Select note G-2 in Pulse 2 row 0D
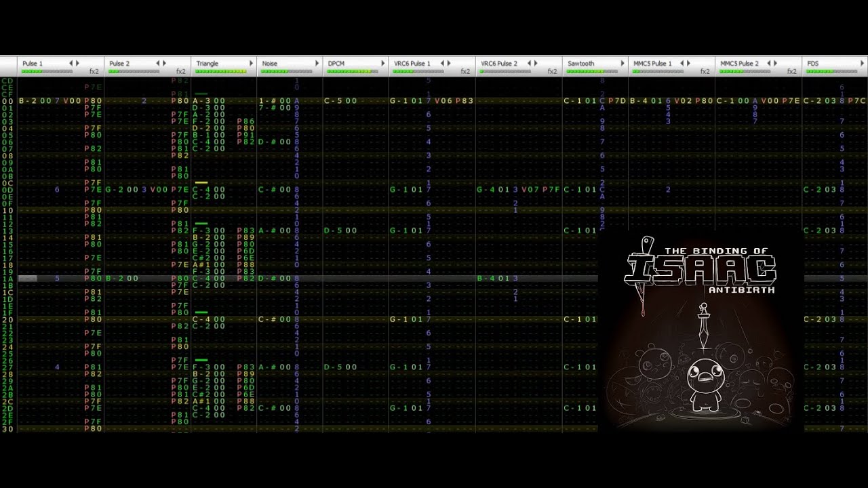 click(113, 190)
